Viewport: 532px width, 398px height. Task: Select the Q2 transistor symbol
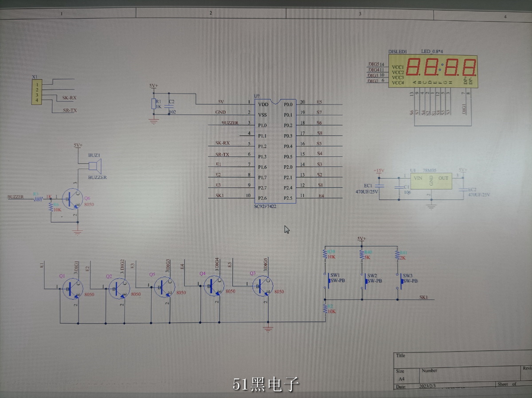tap(119, 289)
